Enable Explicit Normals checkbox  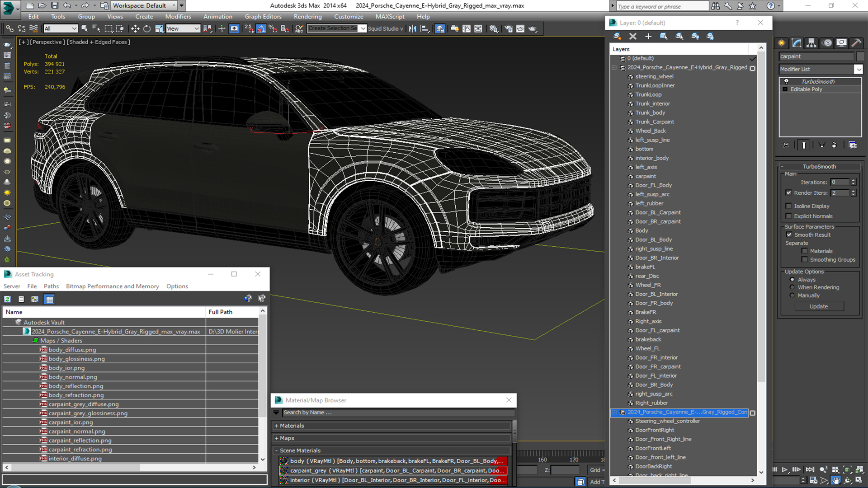coord(789,216)
